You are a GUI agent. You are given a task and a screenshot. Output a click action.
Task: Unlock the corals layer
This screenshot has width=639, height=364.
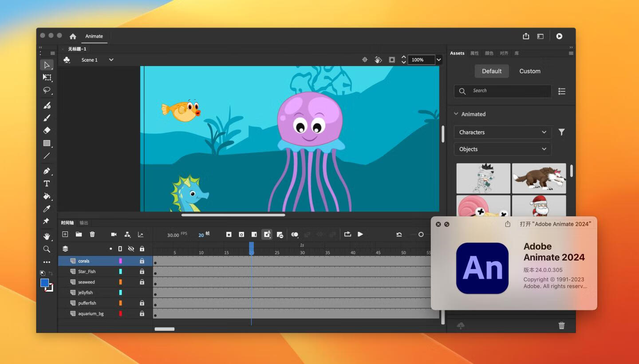coord(142,261)
